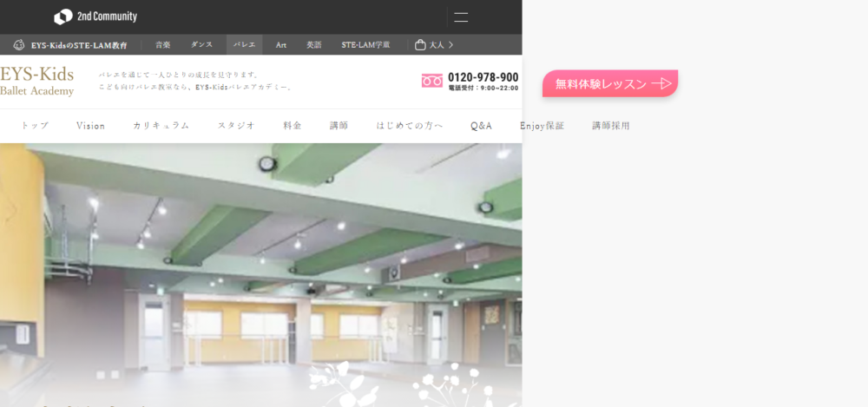Select the バレエ category tab
The image size is (868, 407).
244,45
